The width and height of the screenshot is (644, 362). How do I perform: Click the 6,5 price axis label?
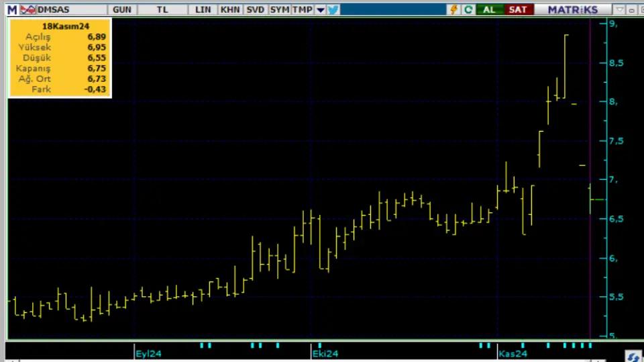(616, 219)
